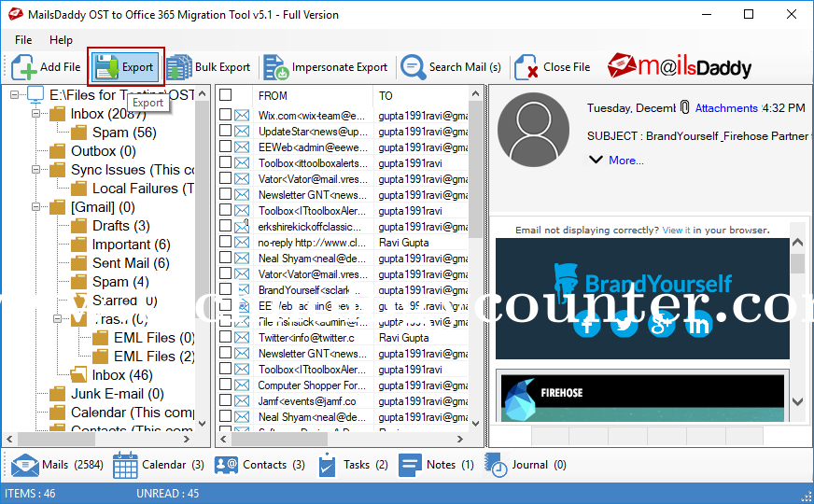Check the Twitter message checkbox
The height and width of the screenshot is (504, 814).
[x=225, y=337]
